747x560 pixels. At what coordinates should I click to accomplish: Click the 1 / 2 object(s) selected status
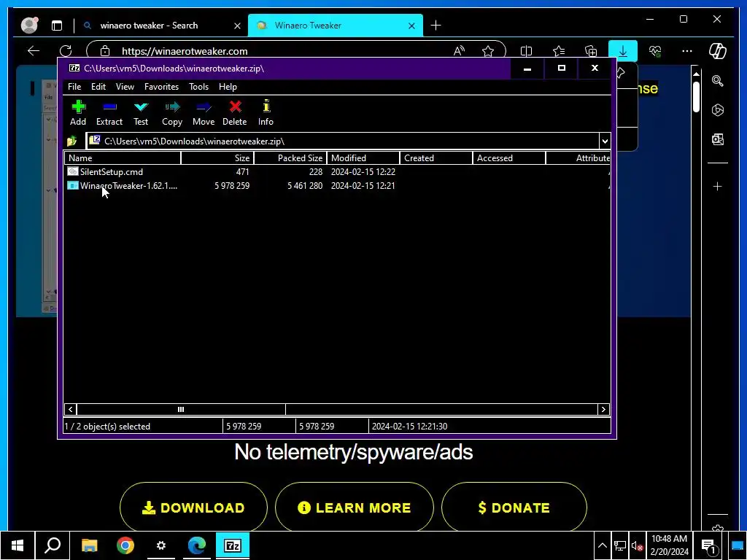click(x=142, y=426)
